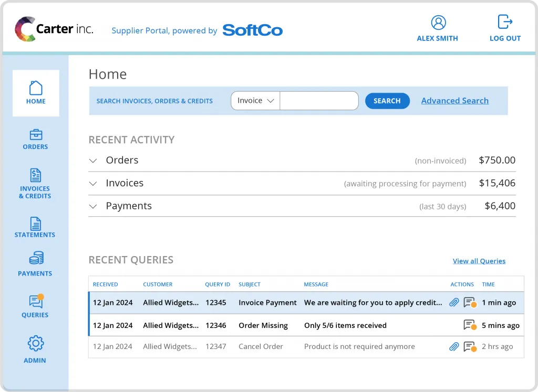Viewport: 538px width, 392px height.
Task: Expand the Orders recent activity row
Action: (x=93, y=161)
